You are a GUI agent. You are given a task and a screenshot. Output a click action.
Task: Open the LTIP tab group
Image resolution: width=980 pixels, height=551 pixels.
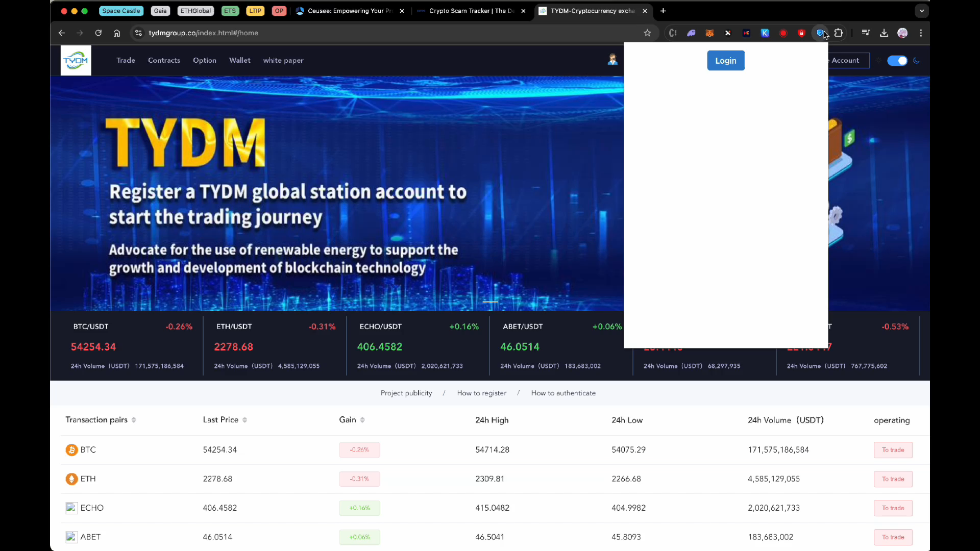pyautogui.click(x=255, y=11)
